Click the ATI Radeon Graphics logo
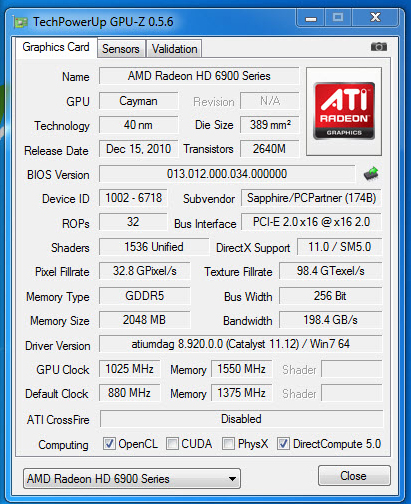This screenshot has height=504, width=411. click(x=344, y=111)
